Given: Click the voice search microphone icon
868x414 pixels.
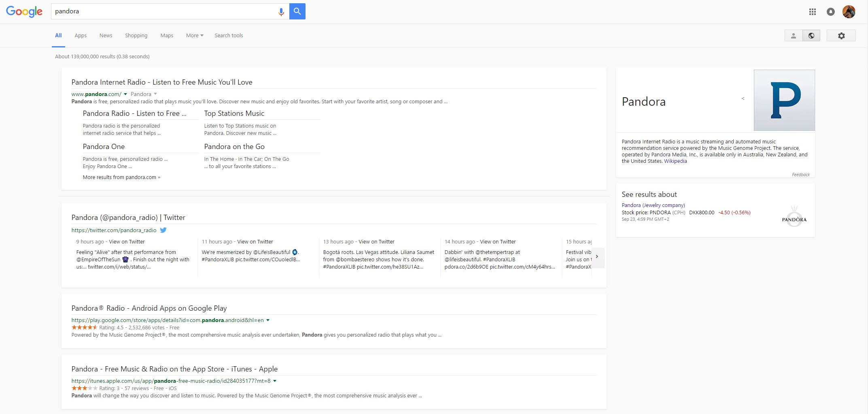Looking at the screenshot, I should [281, 12].
